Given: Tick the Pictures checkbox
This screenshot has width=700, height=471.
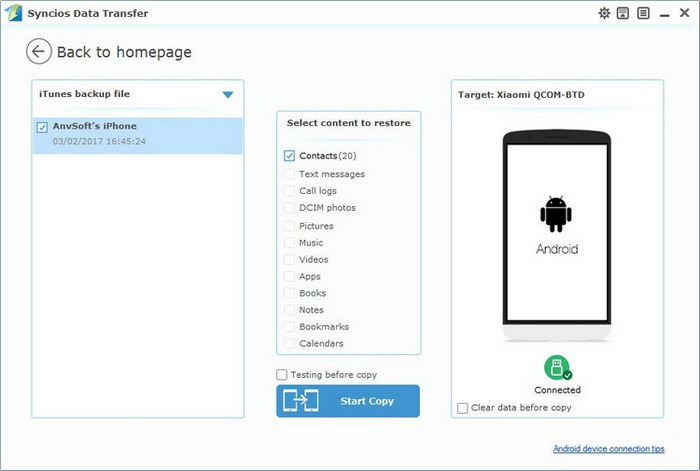Looking at the screenshot, I should click(x=289, y=226).
